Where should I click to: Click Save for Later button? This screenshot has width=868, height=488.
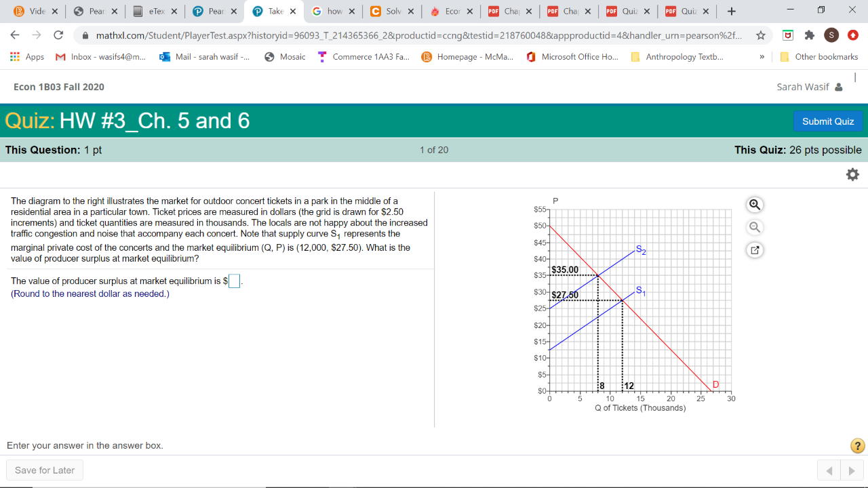[x=45, y=470]
